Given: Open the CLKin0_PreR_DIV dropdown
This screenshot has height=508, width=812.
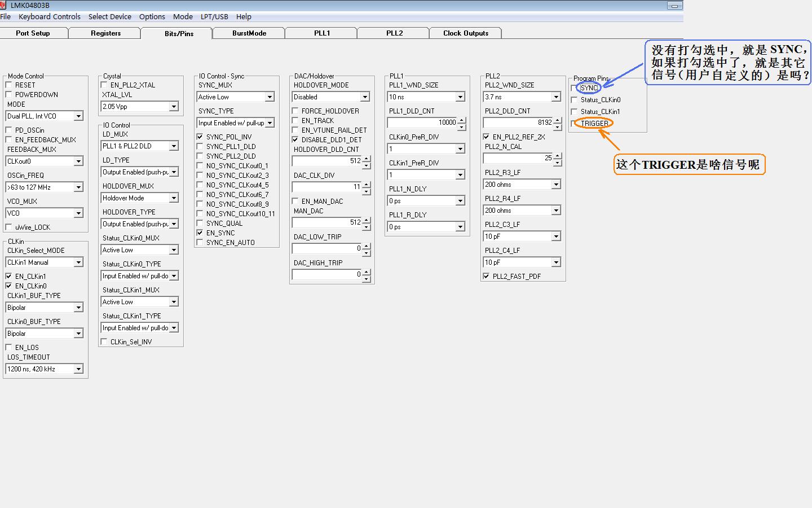Looking at the screenshot, I should tap(426, 149).
